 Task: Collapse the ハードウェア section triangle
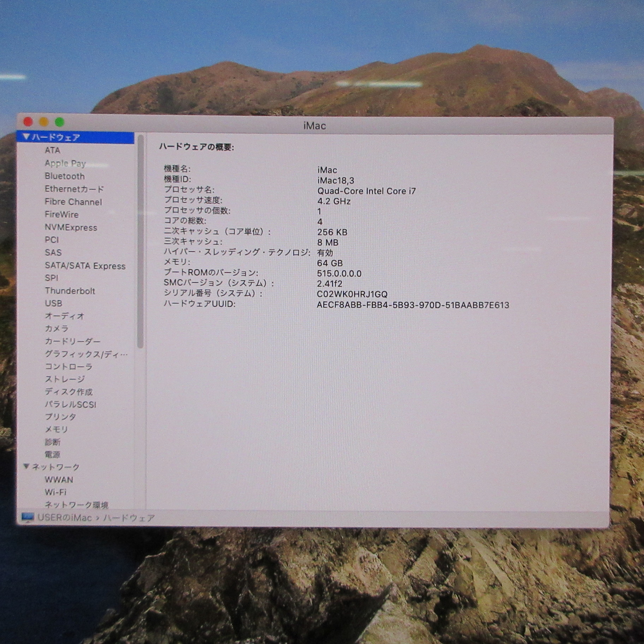26,137
